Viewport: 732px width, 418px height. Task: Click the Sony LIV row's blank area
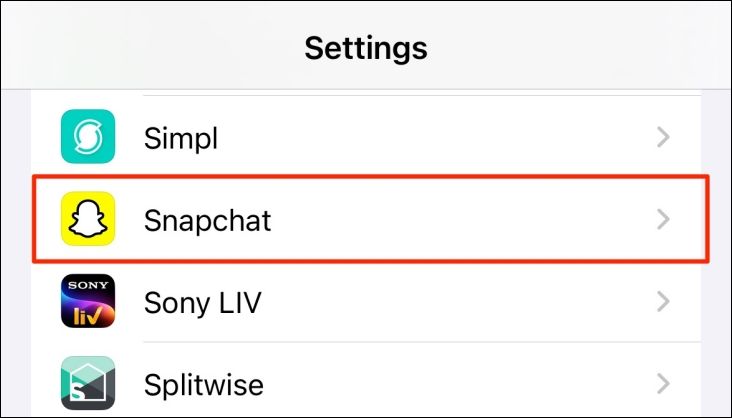[450, 302]
